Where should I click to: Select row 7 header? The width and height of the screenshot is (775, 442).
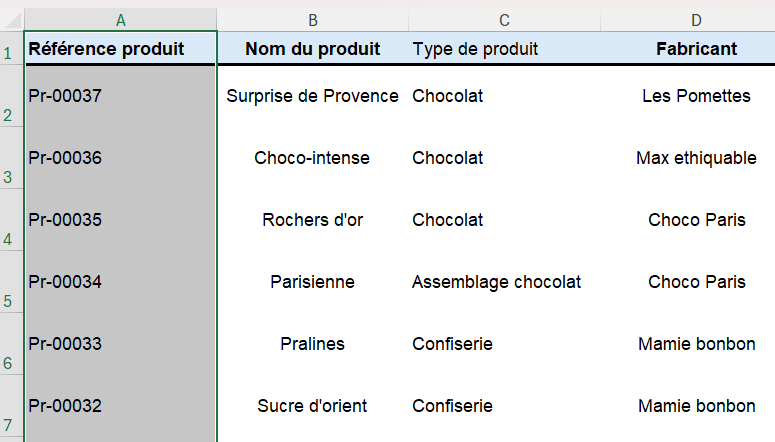[x=11, y=408]
